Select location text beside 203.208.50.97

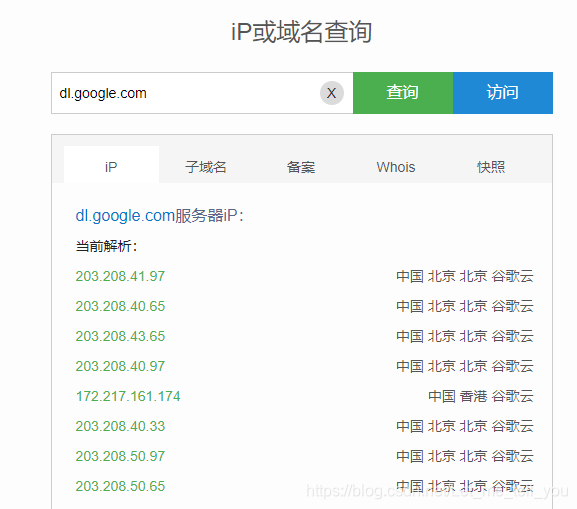click(x=465, y=456)
